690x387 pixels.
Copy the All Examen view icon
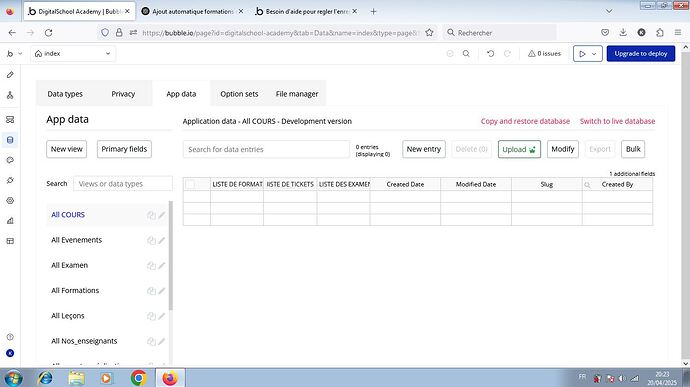pyautogui.click(x=151, y=265)
